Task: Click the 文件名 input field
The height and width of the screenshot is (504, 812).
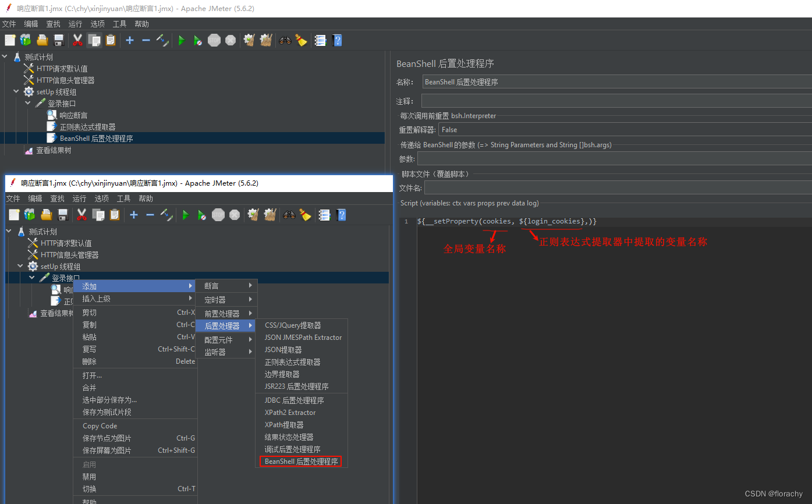Action: click(x=618, y=188)
